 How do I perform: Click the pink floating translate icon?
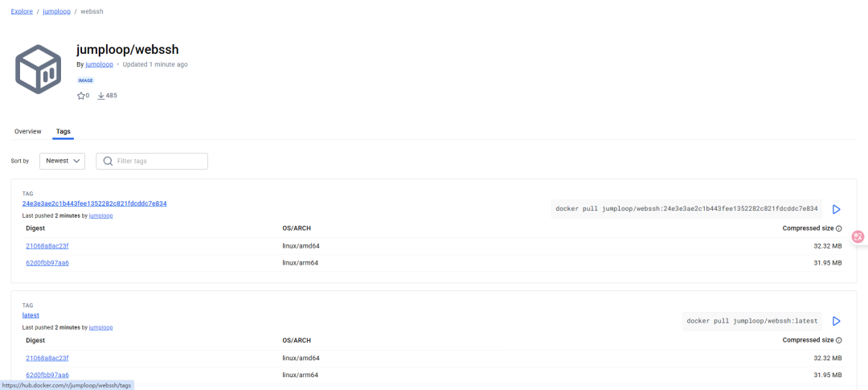858,236
